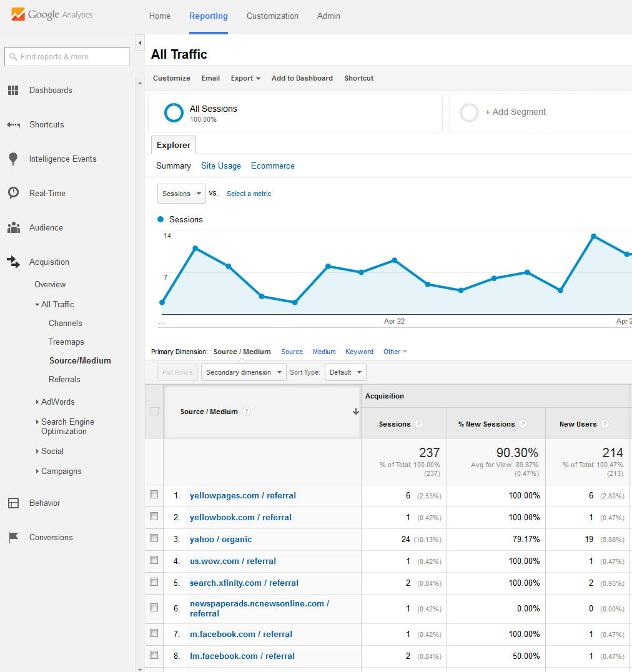The height and width of the screenshot is (672, 632).
Task: Click help icon beside % New Sessions
Action: pos(523,424)
